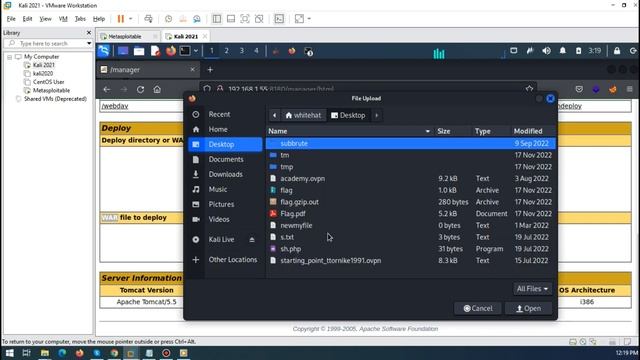Image resolution: width=640 pixels, height=360 pixels.
Task: Switch to Kali workspace 2
Action: pyautogui.click(x=227, y=51)
